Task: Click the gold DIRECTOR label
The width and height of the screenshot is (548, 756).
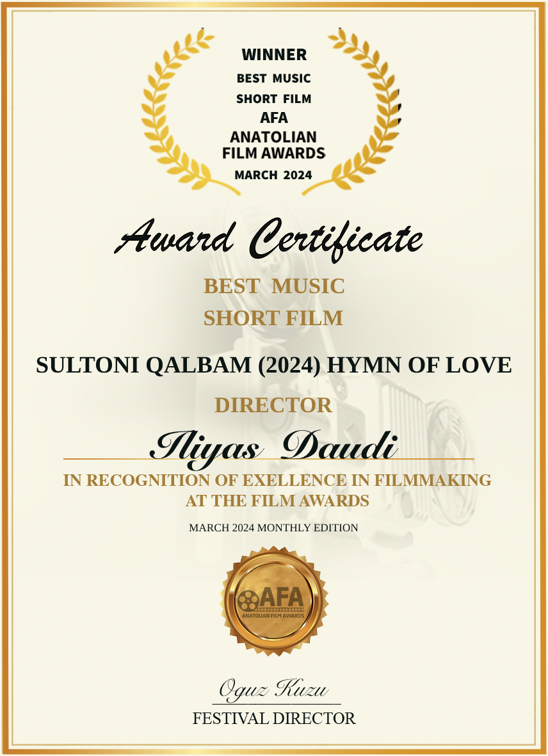Action: pos(273,405)
